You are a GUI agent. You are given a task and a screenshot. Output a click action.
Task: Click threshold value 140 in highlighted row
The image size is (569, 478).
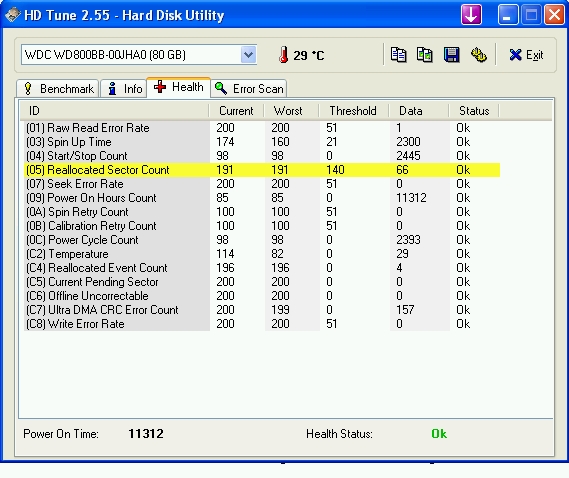coord(335,170)
